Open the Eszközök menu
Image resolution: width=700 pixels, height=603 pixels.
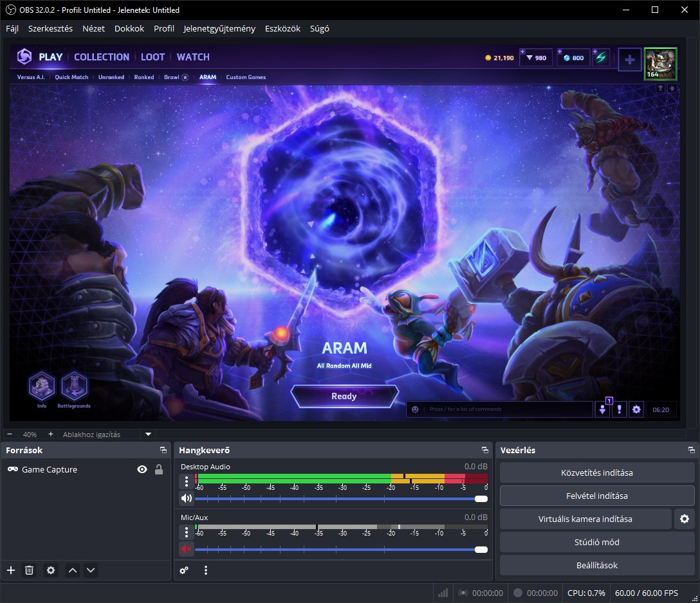[282, 29]
